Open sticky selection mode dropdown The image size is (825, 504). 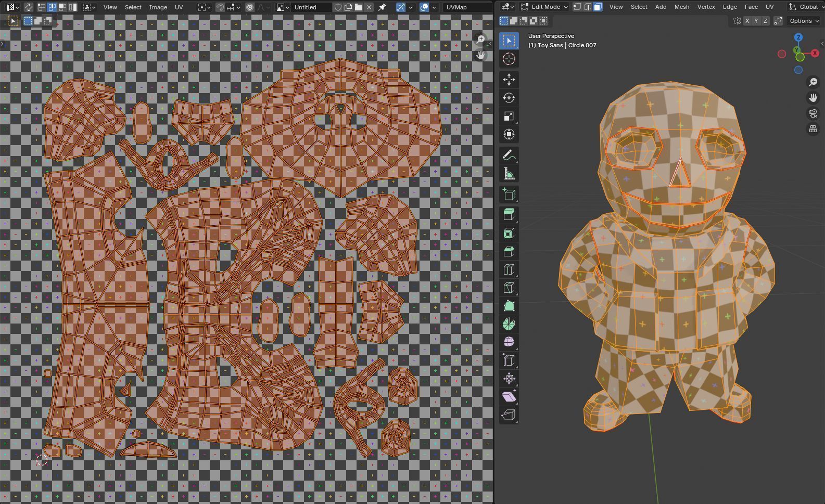(89, 7)
